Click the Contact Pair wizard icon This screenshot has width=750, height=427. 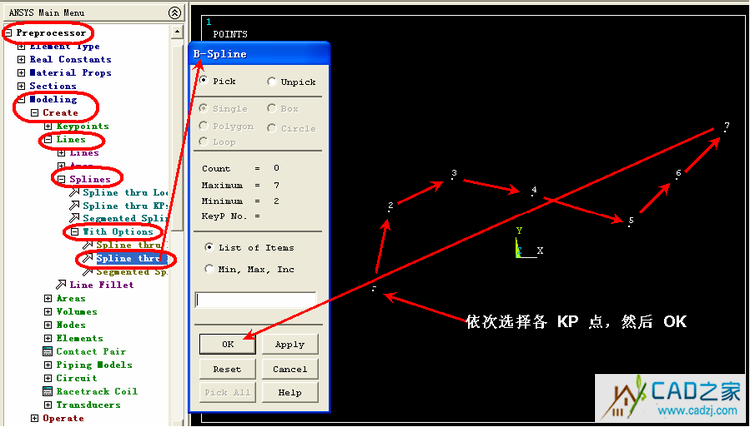click(47, 351)
